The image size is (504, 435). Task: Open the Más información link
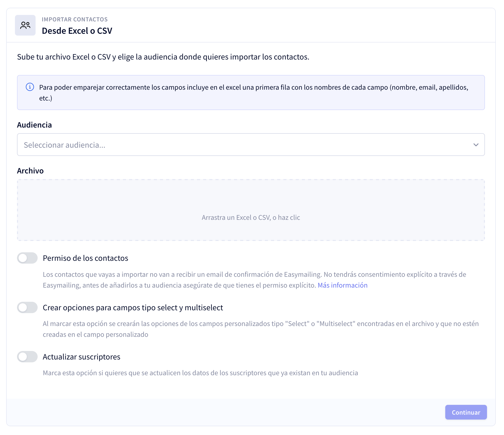coord(342,285)
